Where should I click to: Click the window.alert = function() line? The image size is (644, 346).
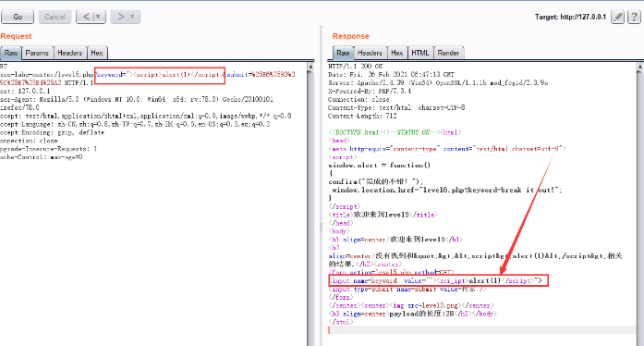[379, 166]
